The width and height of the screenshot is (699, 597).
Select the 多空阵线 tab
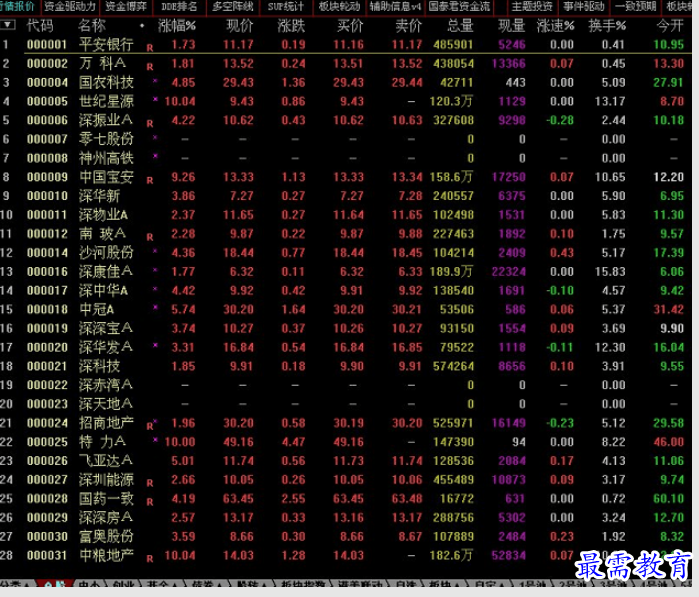[x=233, y=7]
